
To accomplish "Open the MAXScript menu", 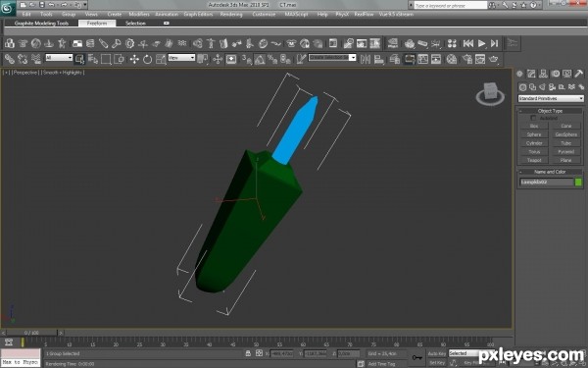I will click(296, 15).
